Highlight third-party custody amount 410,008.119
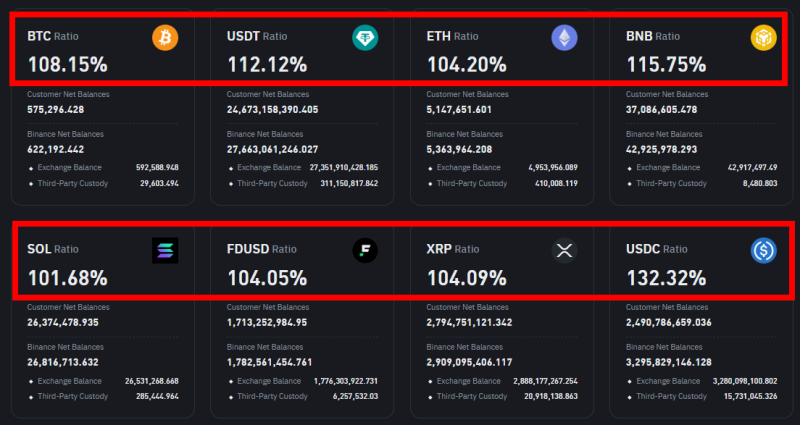This screenshot has height=425, width=800. [x=556, y=183]
